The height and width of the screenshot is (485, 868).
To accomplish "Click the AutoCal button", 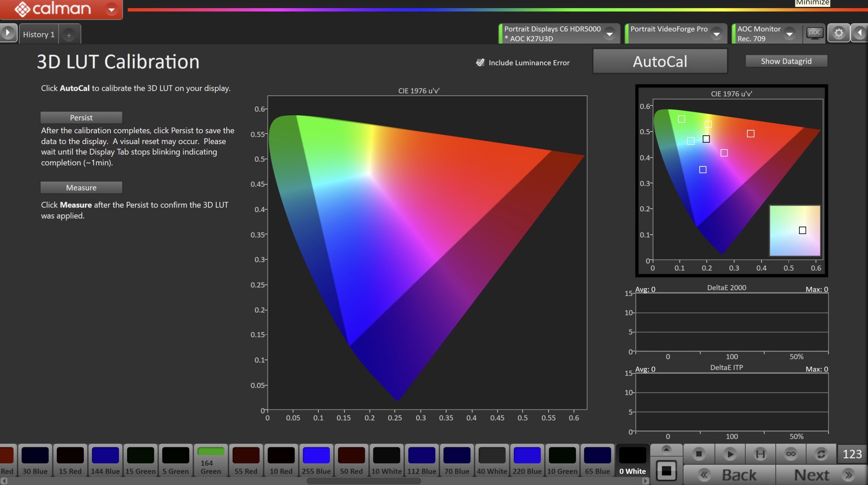I will [x=660, y=61].
